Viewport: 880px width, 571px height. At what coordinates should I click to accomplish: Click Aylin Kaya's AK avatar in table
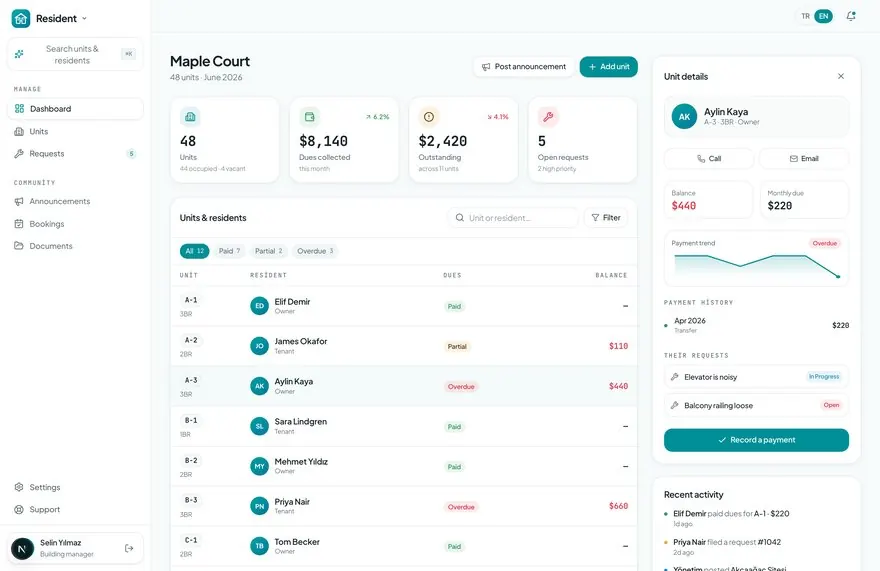pyautogui.click(x=259, y=386)
